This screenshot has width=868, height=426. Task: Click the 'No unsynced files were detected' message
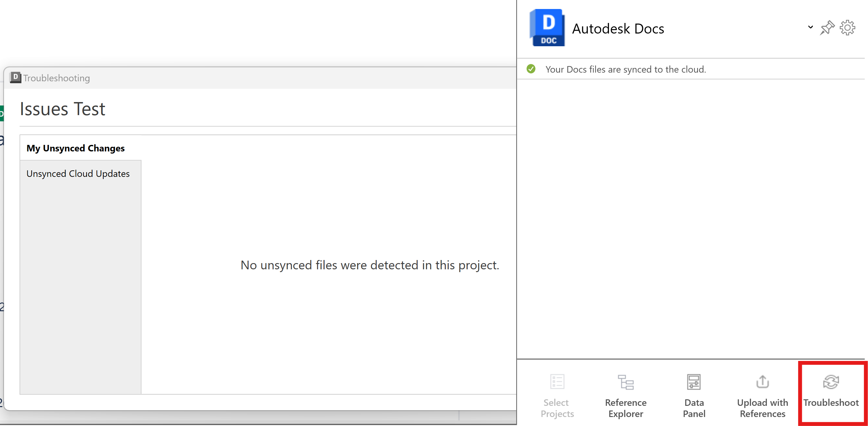coord(370,265)
